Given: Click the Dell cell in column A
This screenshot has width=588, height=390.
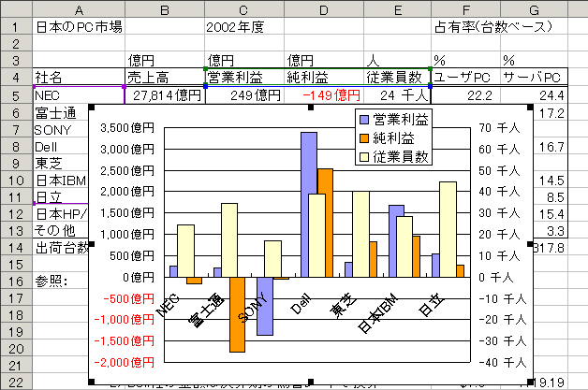Looking at the screenshot, I should coord(61,147).
